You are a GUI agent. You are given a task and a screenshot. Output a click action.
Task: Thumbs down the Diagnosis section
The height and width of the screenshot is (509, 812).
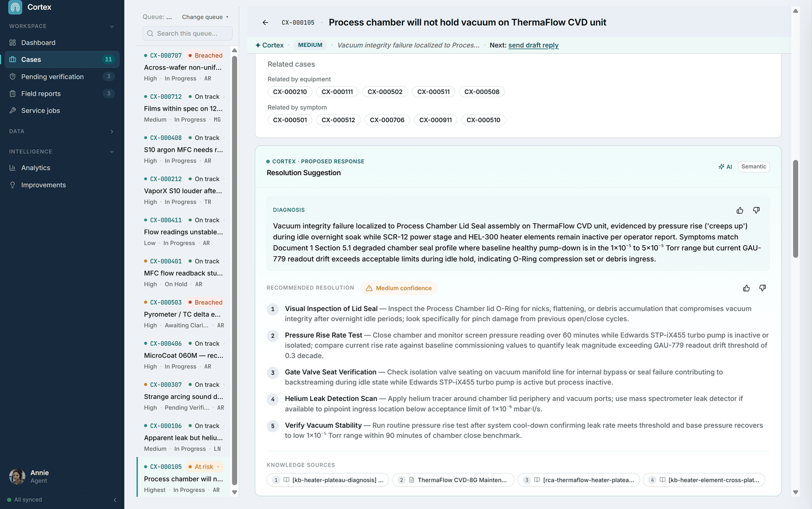click(x=756, y=210)
